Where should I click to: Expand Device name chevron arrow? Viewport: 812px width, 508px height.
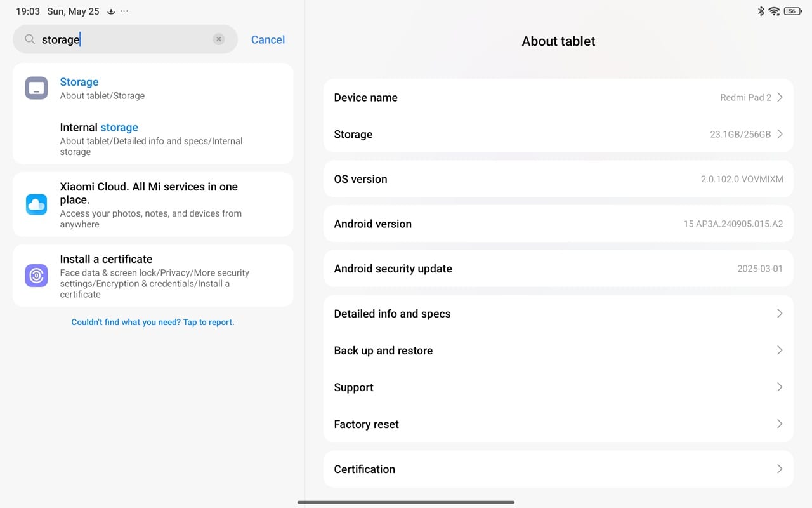click(x=780, y=97)
